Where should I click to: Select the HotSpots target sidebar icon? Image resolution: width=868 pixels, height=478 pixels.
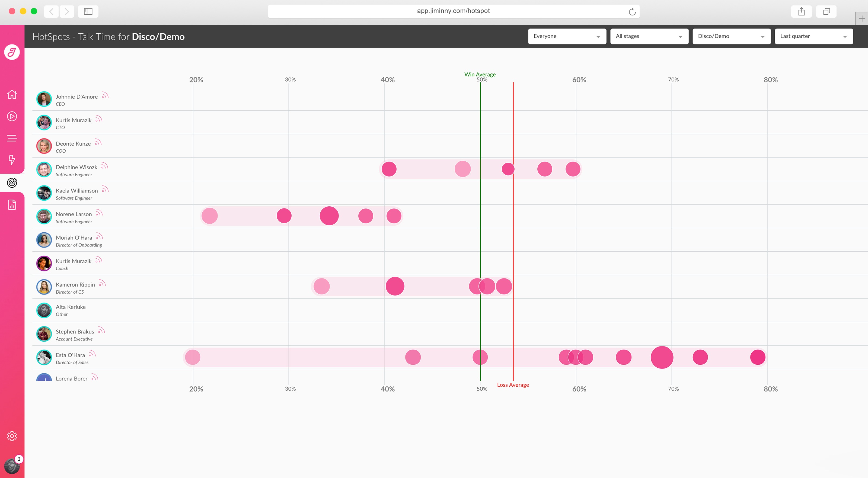12,182
